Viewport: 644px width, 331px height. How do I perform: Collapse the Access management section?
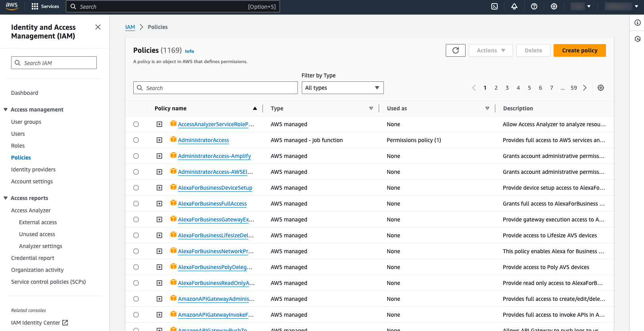(6, 110)
